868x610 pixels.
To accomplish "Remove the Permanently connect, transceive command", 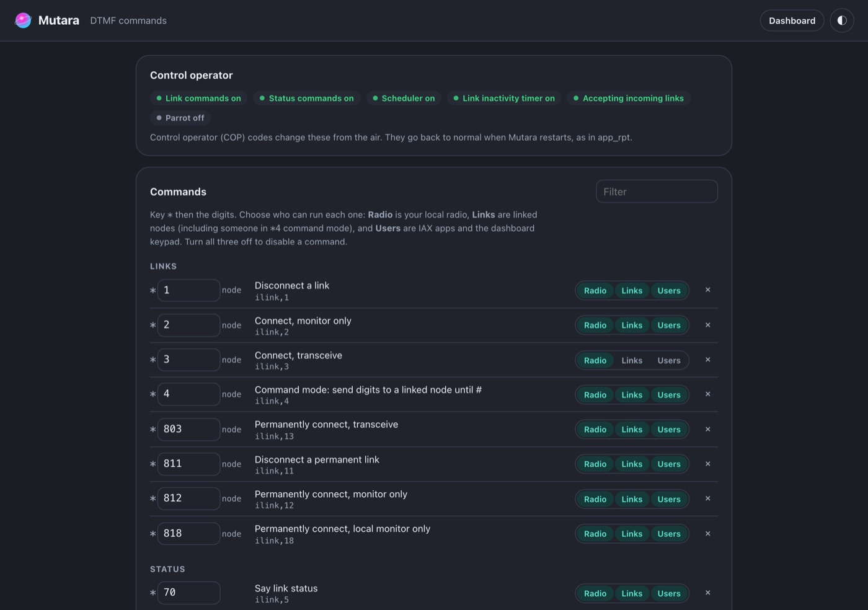I will coord(707,429).
